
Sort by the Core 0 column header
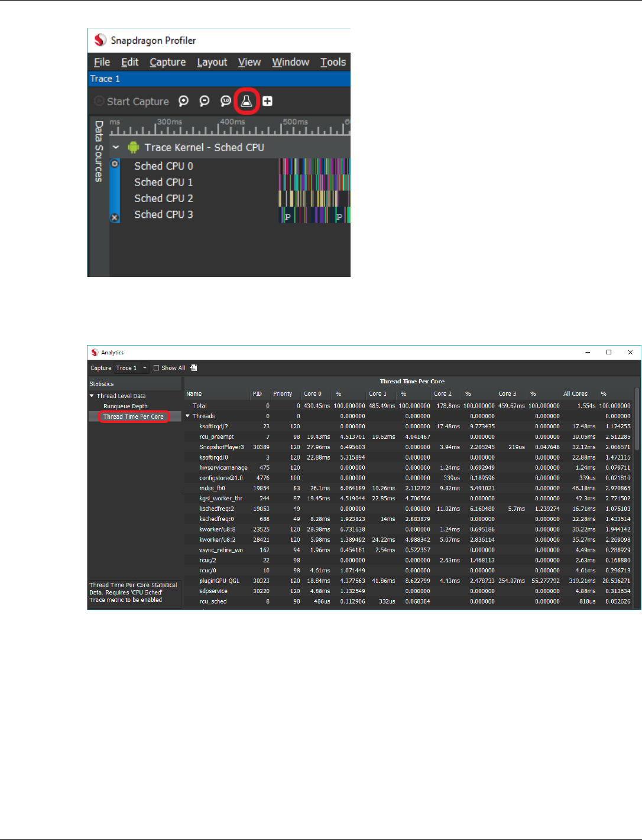click(313, 393)
